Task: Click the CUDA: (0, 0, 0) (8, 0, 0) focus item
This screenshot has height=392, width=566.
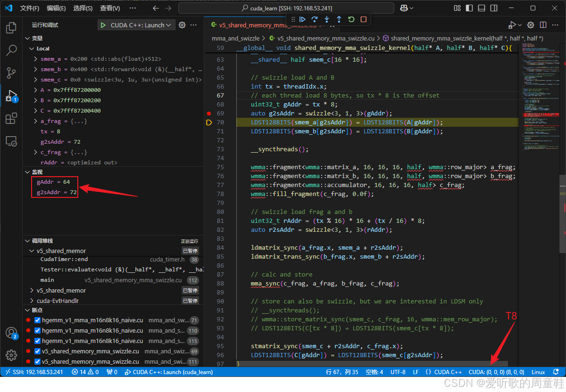Action: pos(496,372)
